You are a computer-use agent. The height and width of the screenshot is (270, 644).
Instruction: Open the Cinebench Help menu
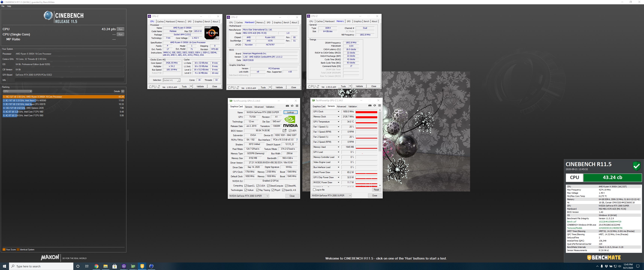(9, 6)
